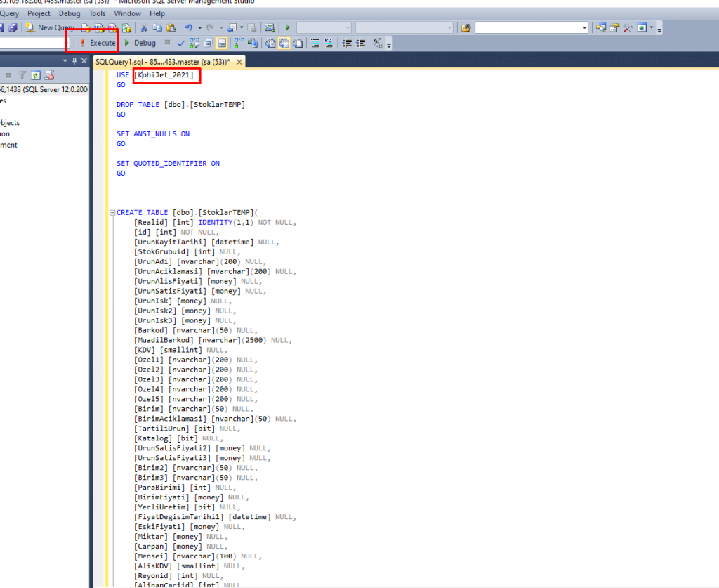719x588 pixels.
Task: Toggle auto hide pin on Object Explorer
Action: pos(74,60)
